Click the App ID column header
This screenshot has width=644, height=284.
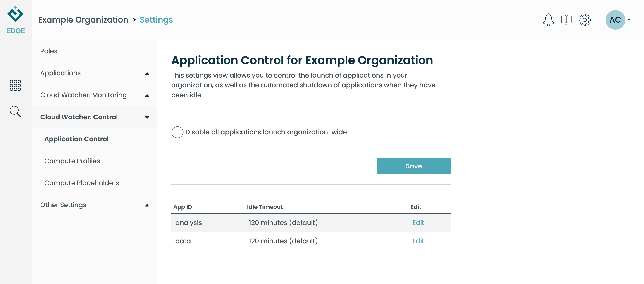(x=183, y=207)
